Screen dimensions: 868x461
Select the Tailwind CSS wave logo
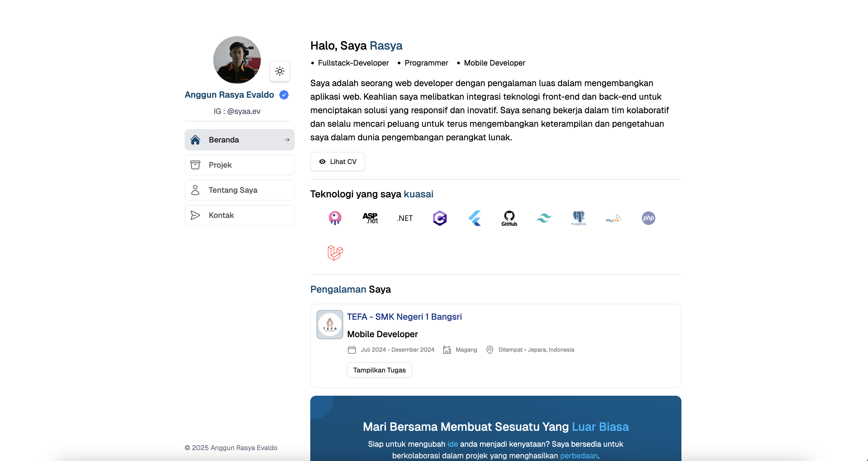coord(544,218)
